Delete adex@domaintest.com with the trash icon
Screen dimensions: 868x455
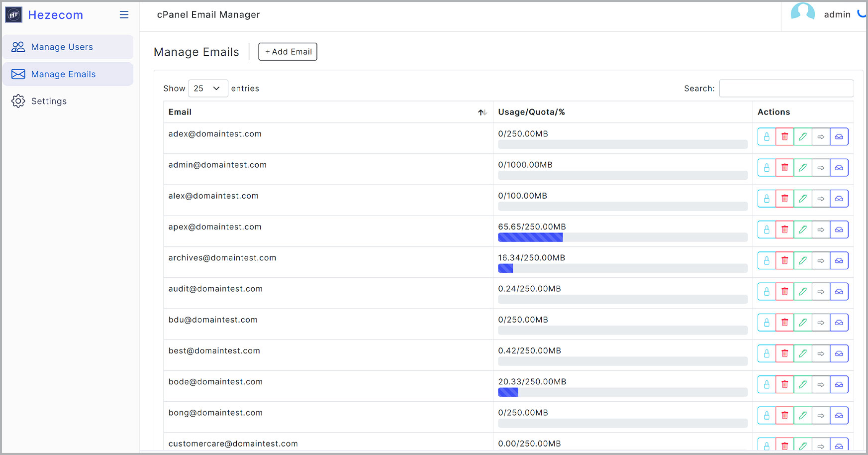pos(784,137)
